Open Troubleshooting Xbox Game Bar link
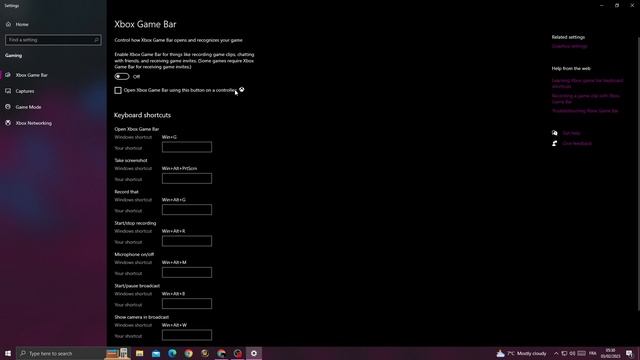The height and width of the screenshot is (360, 640). pyautogui.click(x=585, y=111)
